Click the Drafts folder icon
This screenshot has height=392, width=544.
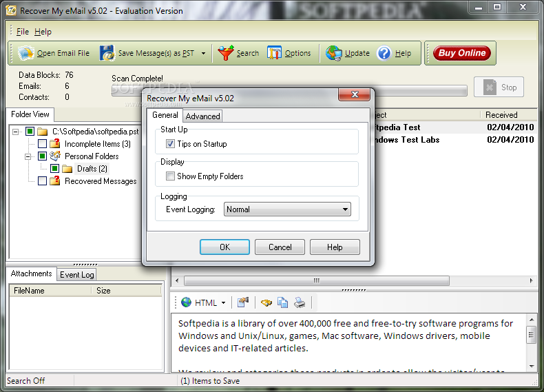pyautogui.click(x=67, y=169)
